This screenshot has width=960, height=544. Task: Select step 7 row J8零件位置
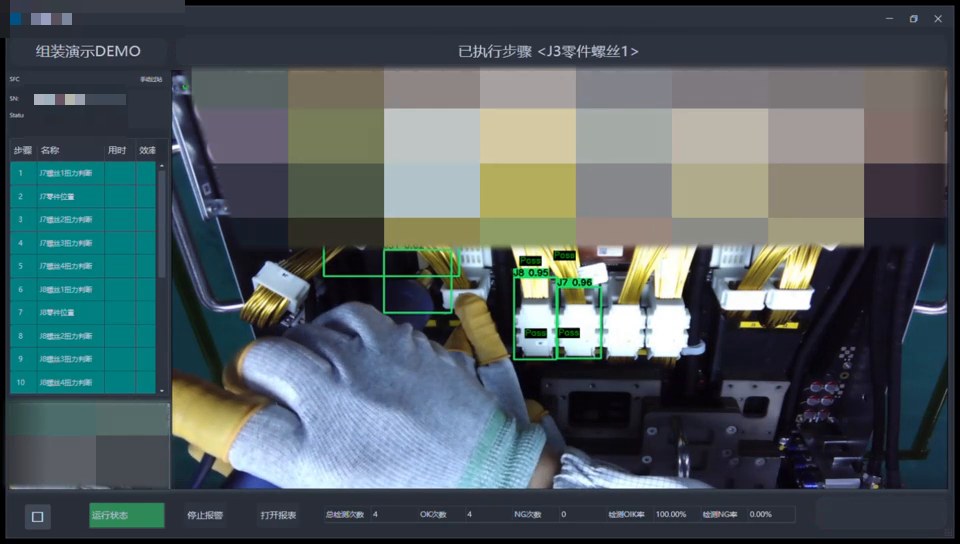click(x=83, y=313)
